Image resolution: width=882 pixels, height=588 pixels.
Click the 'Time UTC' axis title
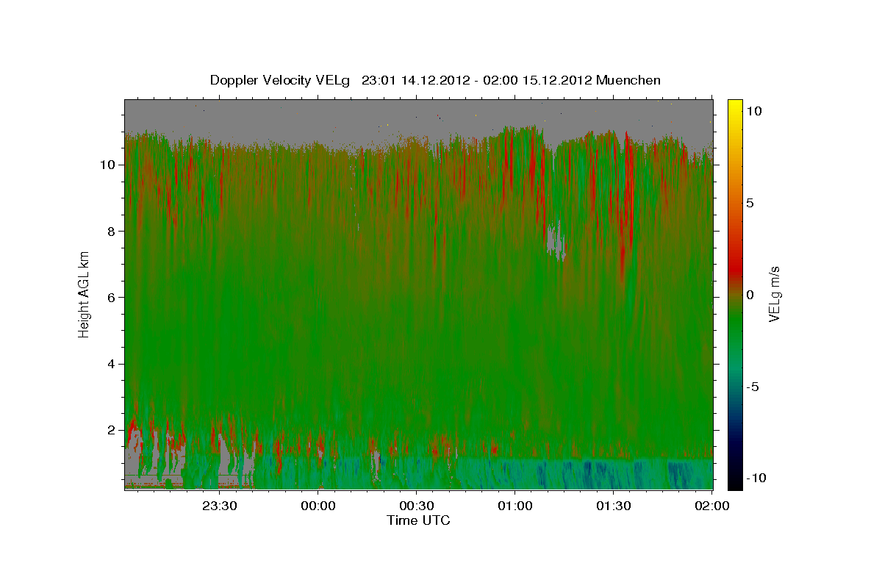tap(418, 520)
